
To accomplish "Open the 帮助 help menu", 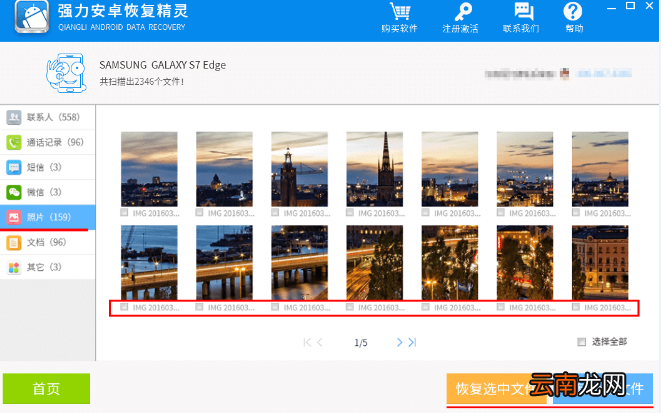I will [x=574, y=17].
